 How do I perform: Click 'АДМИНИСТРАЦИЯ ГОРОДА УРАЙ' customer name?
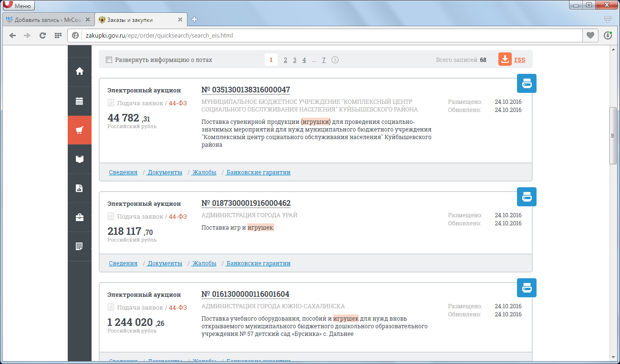(x=249, y=215)
